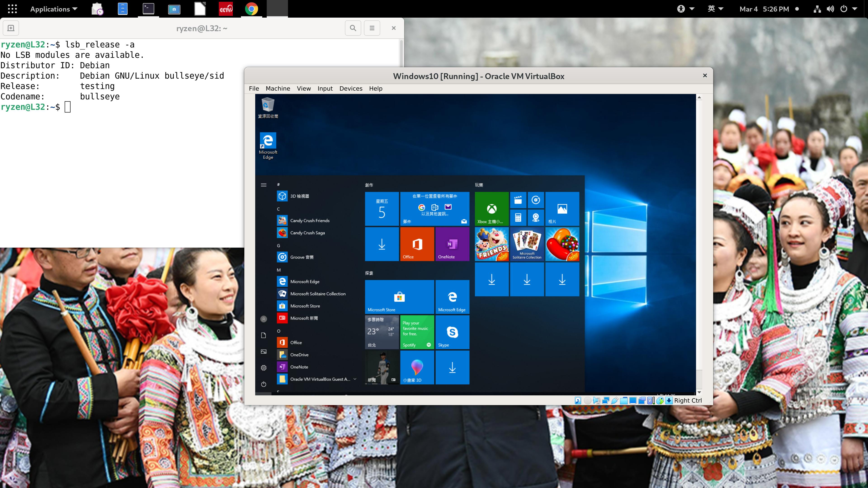Select the Microsoft Edge desktop shortcut
The image size is (868, 488).
pyautogui.click(x=268, y=146)
